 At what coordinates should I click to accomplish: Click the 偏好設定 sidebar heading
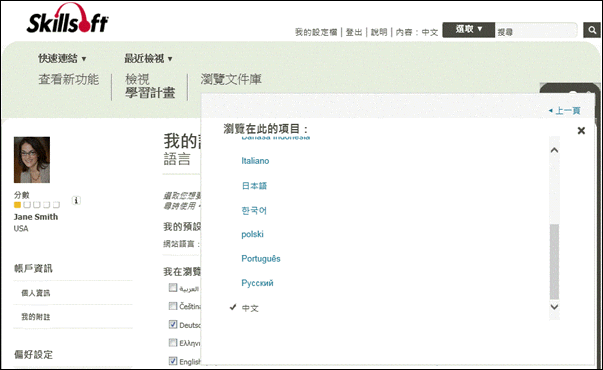(x=33, y=354)
